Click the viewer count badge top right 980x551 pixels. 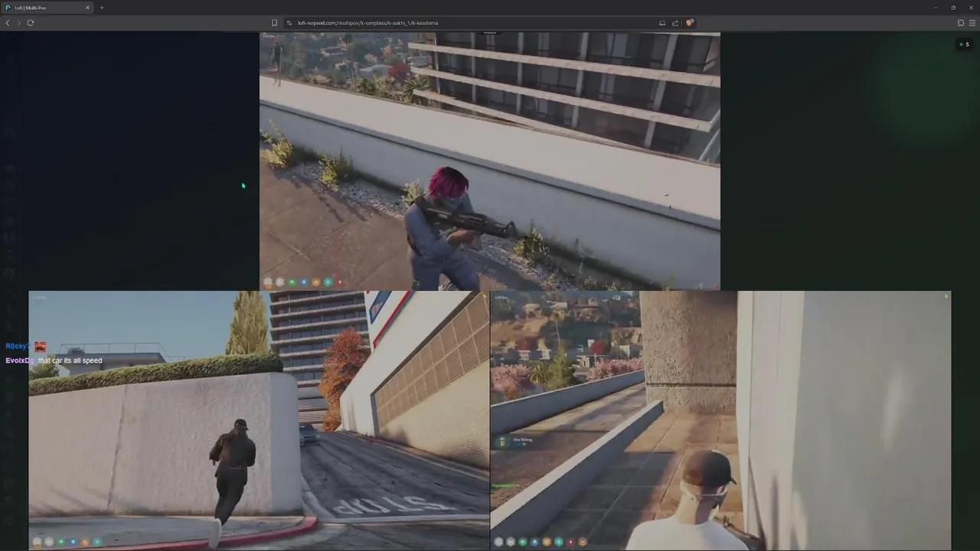pyautogui.click(x=964, y=44)
